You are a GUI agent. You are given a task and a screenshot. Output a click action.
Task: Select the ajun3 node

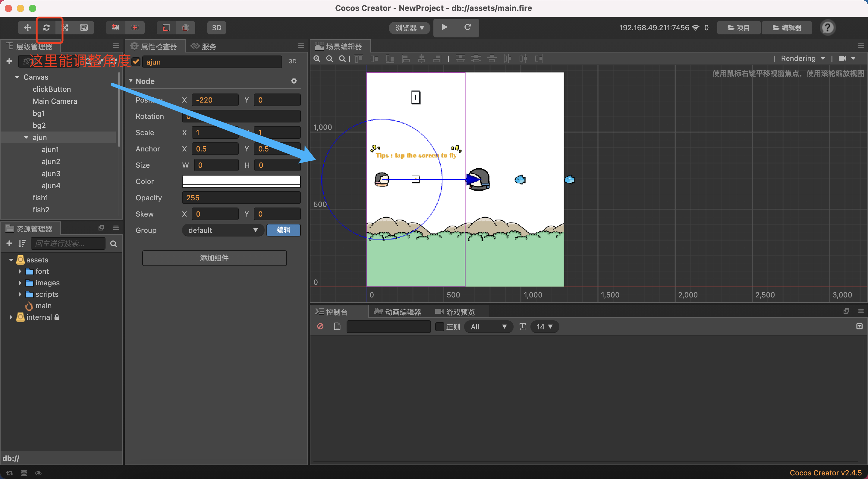click(x=51, y=173)
